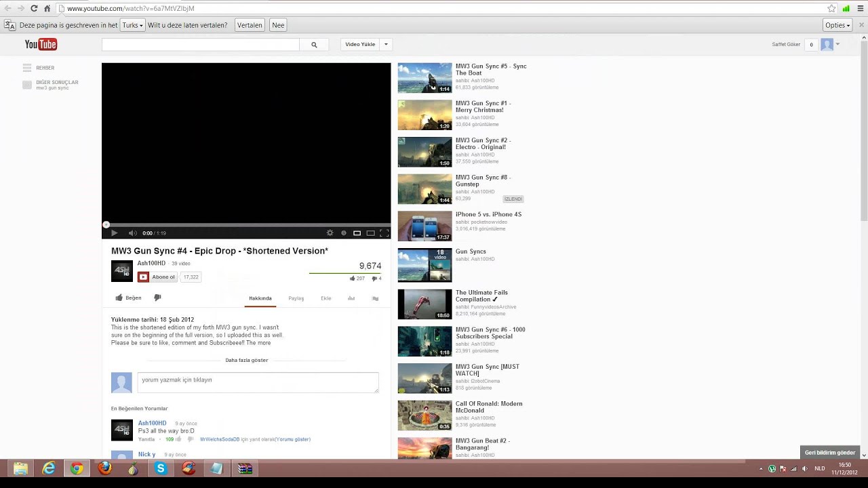Screen dimensions: 868x488
Task: Click the comment text box
Action: 258,382
